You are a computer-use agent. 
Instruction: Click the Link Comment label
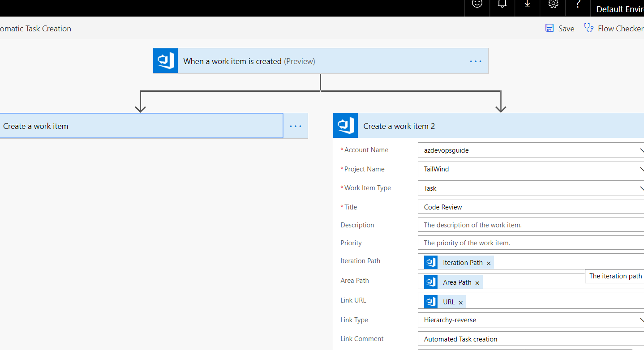click(362, 339)
